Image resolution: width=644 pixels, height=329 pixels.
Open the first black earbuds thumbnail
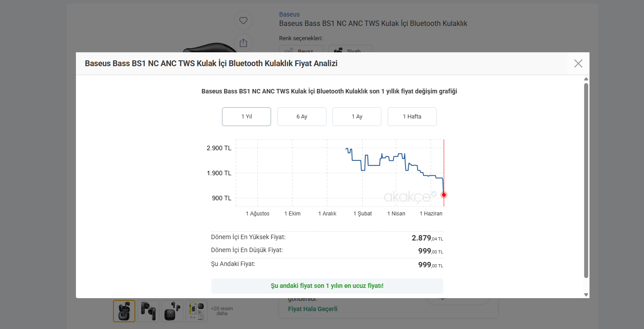tap(124, 311)
